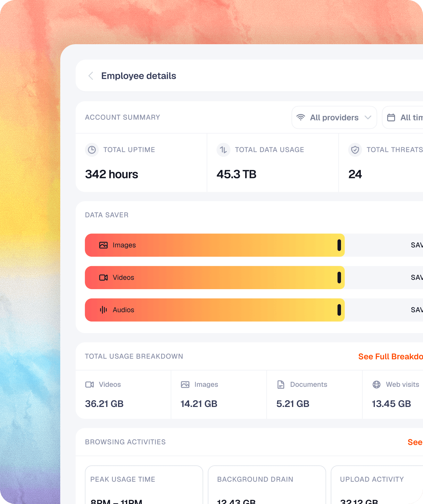Click the Total Usage Breakdown heading

click(134, 356)
